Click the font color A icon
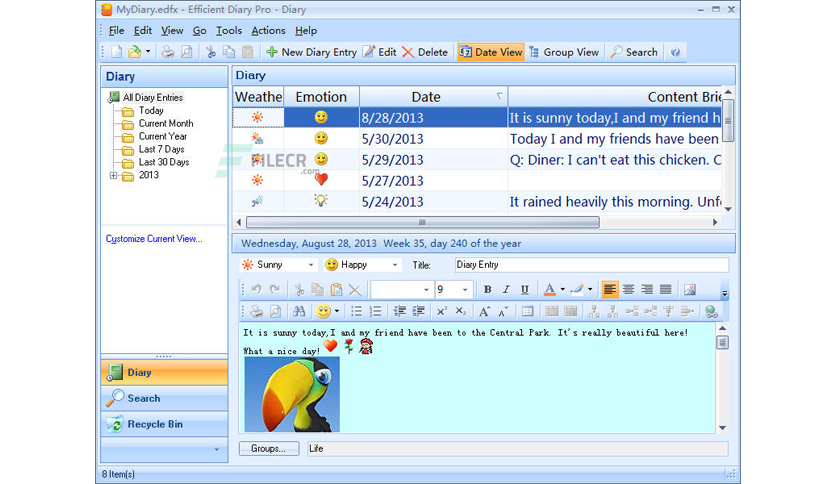 549,289
